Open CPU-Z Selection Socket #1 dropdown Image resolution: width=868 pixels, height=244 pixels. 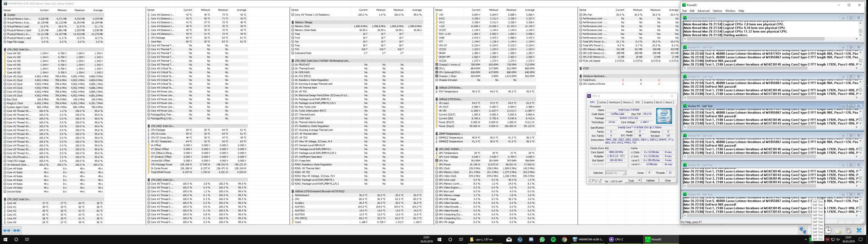click(x=616, y=173)
